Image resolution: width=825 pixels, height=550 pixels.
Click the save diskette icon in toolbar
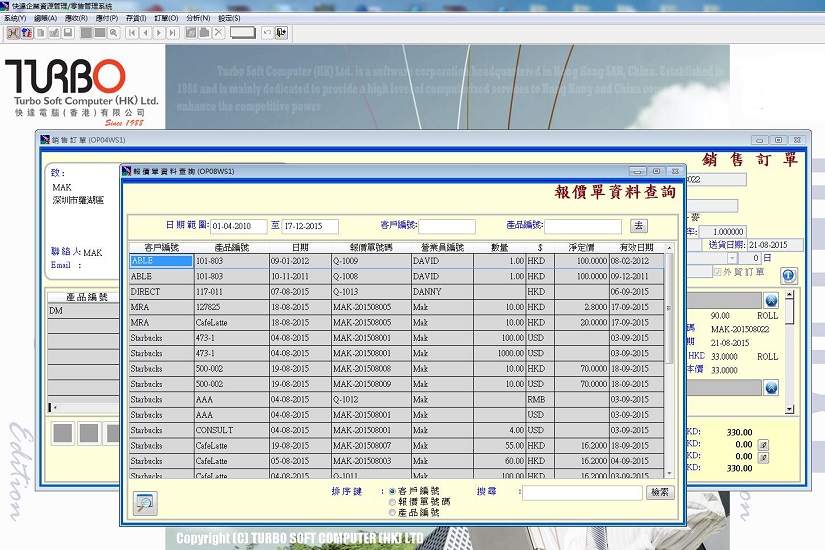[67, 32]
